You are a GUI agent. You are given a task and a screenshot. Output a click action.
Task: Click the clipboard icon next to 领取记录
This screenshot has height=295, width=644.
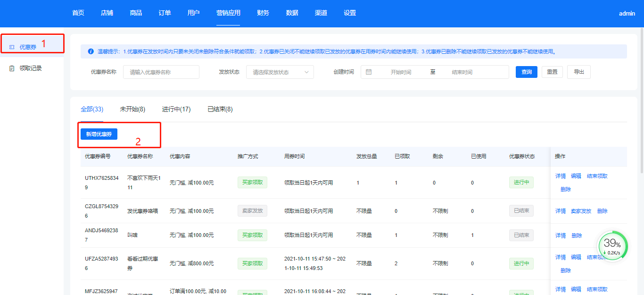click(12, 68)
